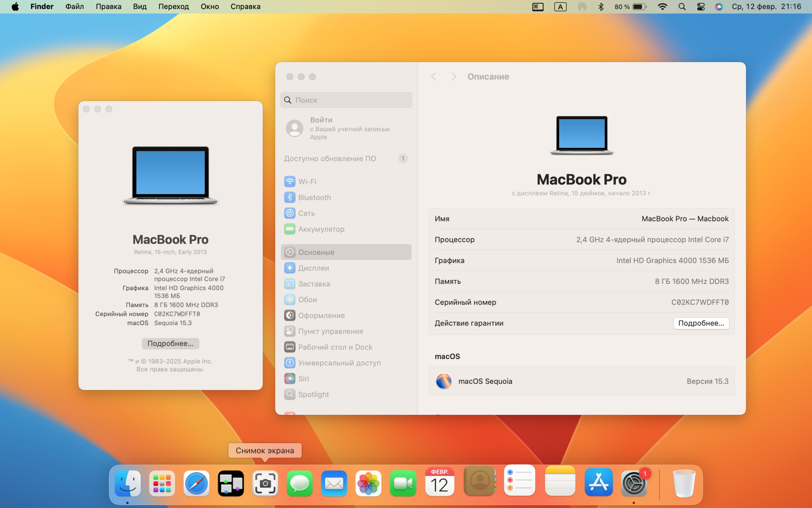Viewport: 812px width, 508px height.
Task: Open the Файл menu
Action: [x=75, y=7]
